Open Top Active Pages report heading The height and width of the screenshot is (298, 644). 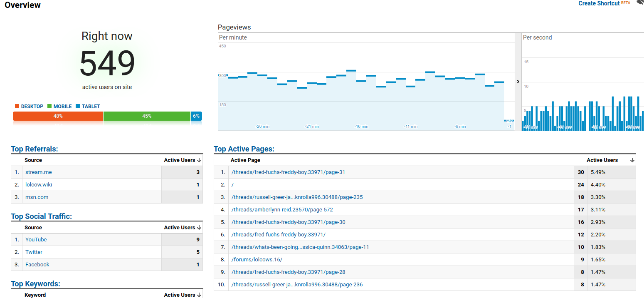[x=244, y=149]
